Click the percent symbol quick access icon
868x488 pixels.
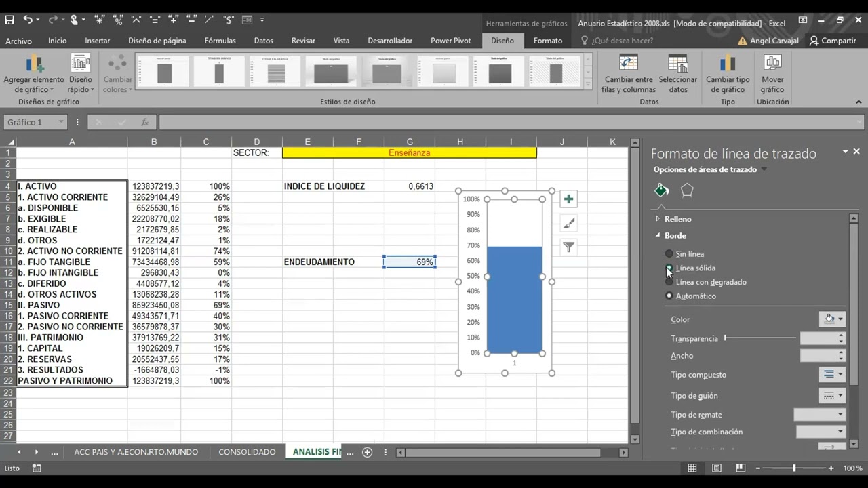tap(118, 20)
